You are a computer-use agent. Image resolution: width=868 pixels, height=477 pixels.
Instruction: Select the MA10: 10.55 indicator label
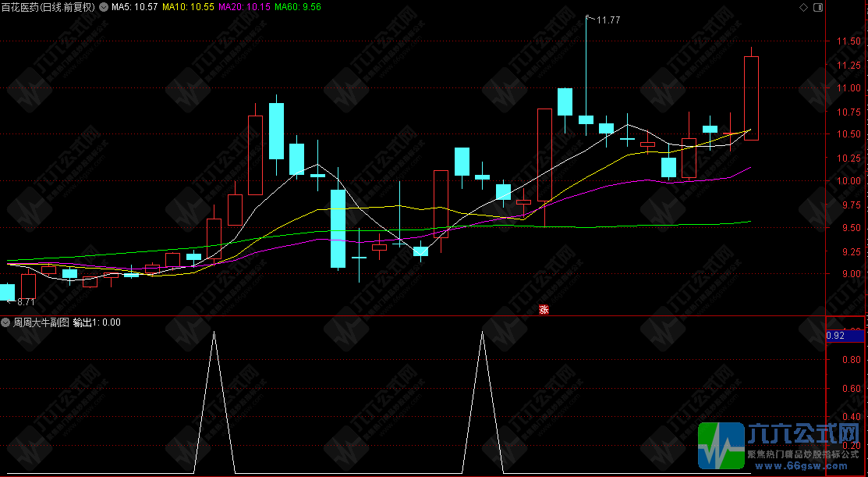[188, 7]
